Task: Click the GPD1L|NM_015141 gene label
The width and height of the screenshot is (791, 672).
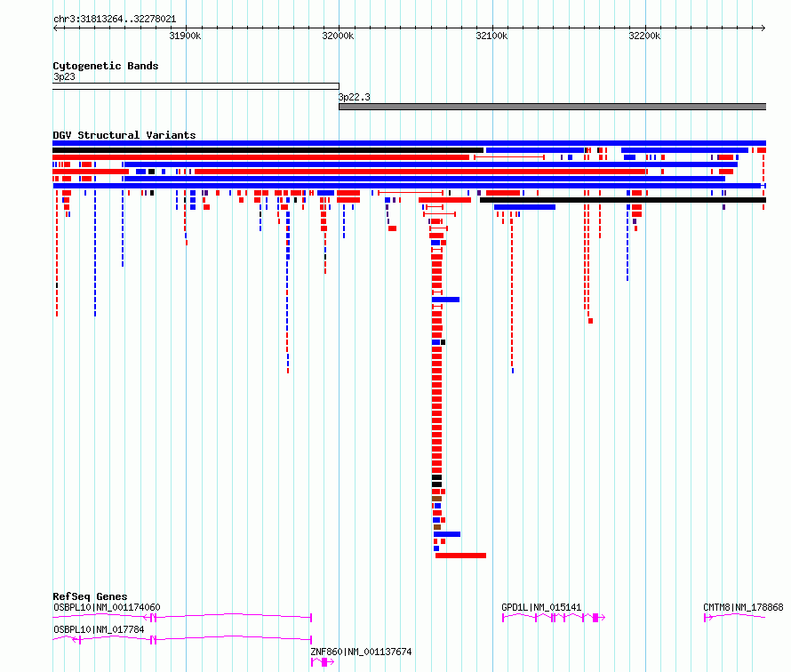Action: click(x=541, y=607)
